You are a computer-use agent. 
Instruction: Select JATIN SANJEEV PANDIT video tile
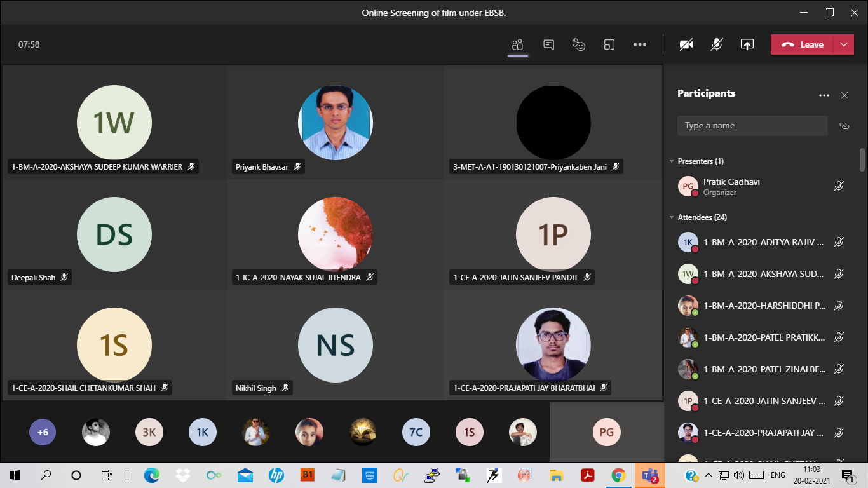pos(553,234)
